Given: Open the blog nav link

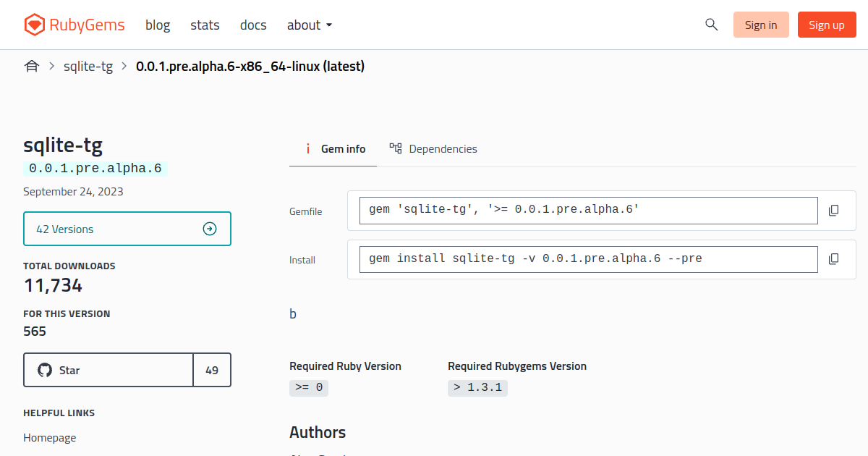Looking at the screenshot, I should 158,25.
